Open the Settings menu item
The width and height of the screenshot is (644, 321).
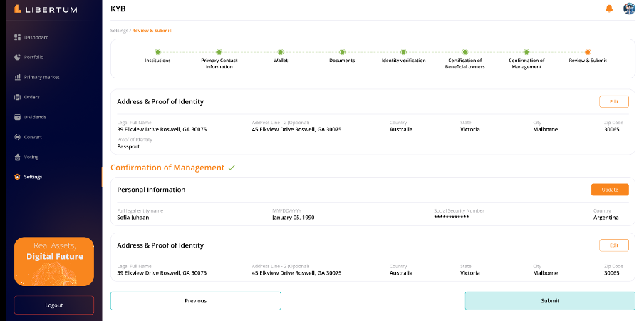click(33, 177)
